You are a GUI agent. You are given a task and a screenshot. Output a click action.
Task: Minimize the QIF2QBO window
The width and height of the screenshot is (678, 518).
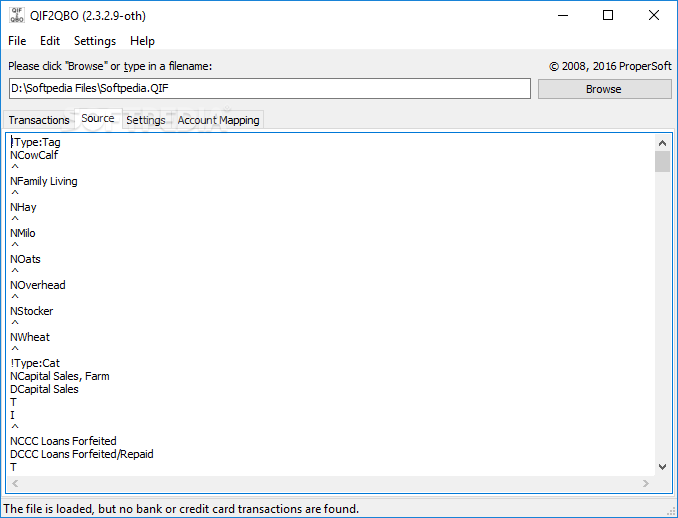[x=563, y=16]
